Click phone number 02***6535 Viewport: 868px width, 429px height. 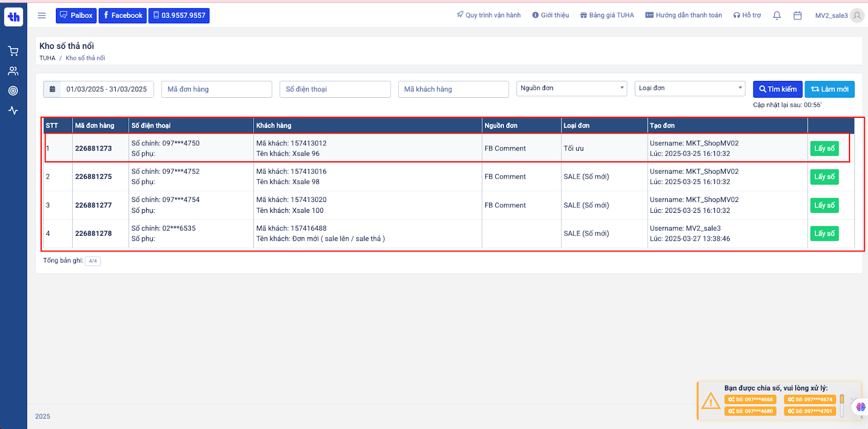pyautogui.click(x=179, y=229)
